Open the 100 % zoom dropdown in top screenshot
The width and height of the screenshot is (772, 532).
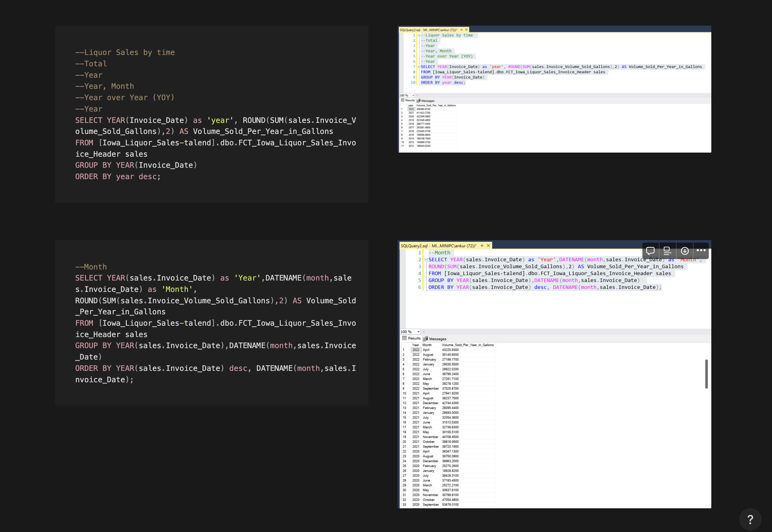pyautogui.click(x=413, y=95)
